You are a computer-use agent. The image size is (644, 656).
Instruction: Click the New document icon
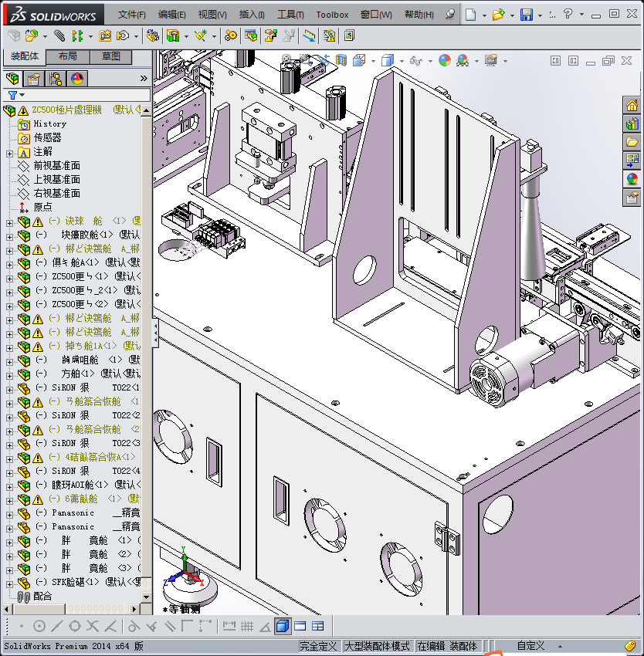pyautogui.click(x=471, y=15)
